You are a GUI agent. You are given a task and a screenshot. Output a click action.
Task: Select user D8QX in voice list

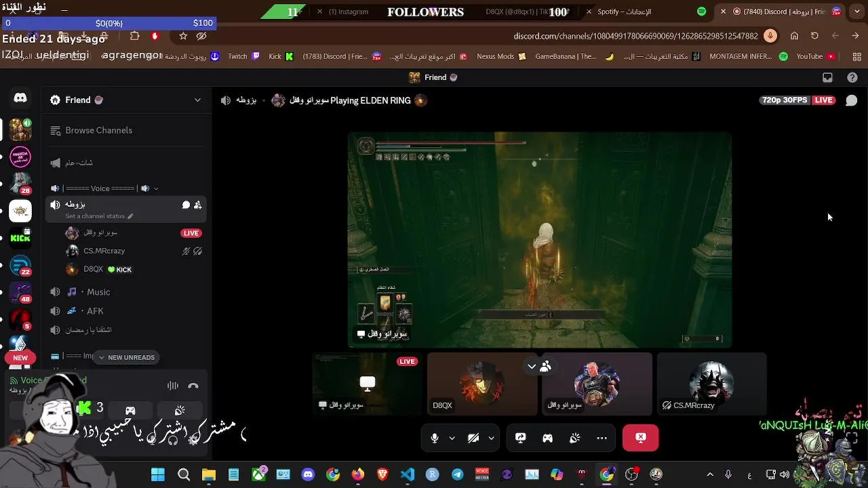134,269
